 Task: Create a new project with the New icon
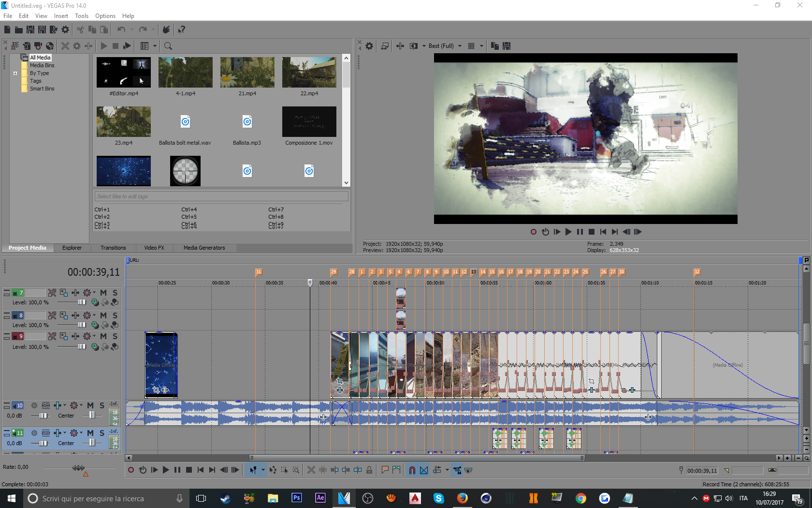pos(7,30)
